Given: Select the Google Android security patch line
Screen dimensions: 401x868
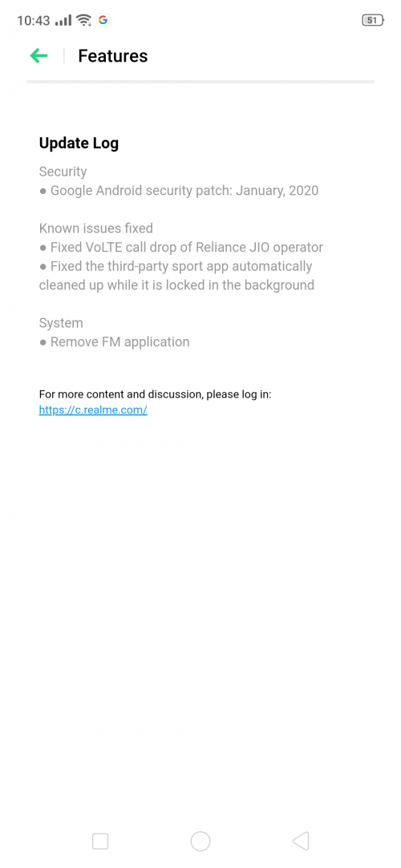Looking at the screenshot, I should pos(179,191).
